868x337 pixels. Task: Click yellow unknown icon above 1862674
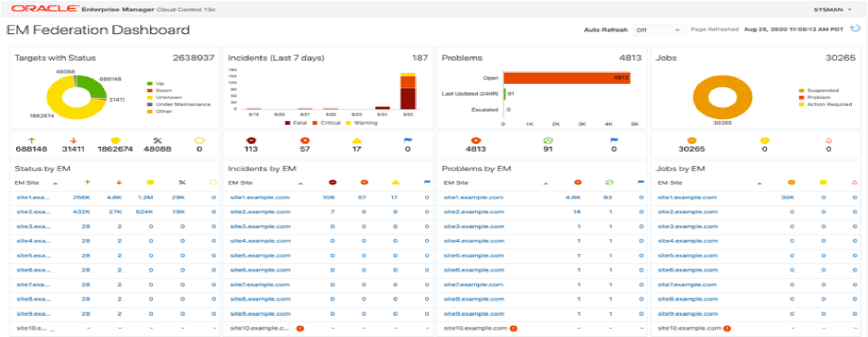point(115,140)
